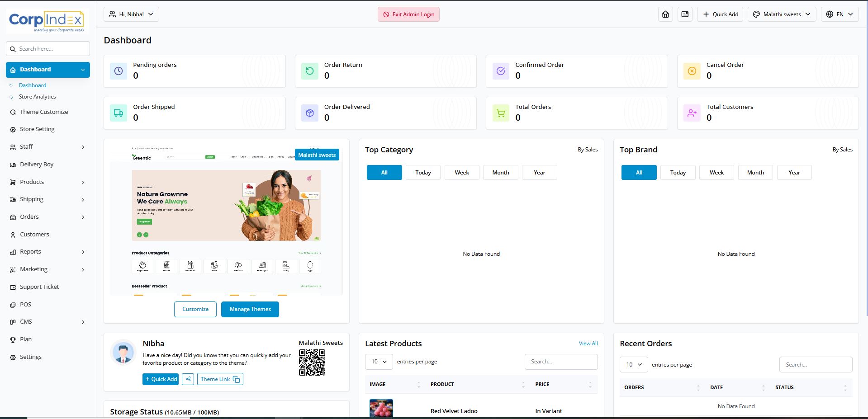Click the Cancel Order icon
This screenshot has height=419, width=868.
coord(692,71)
